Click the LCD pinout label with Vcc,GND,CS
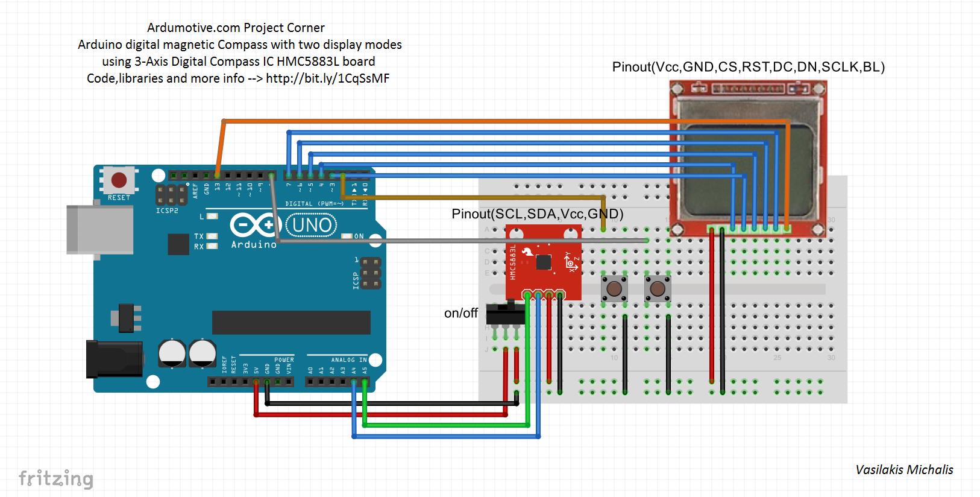The width and height of the screenshot is (980, 497). pyautogui.click(x=749, y=67)
